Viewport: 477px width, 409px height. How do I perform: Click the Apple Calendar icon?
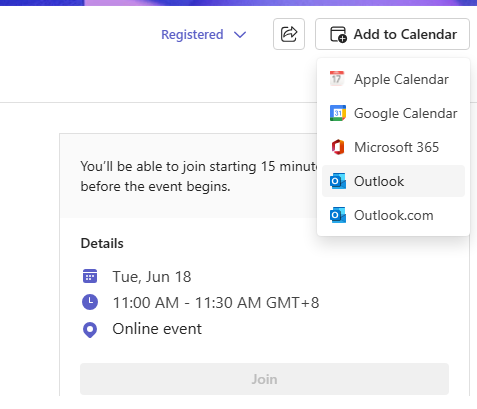pyautogui.click(x=337, y=79)
